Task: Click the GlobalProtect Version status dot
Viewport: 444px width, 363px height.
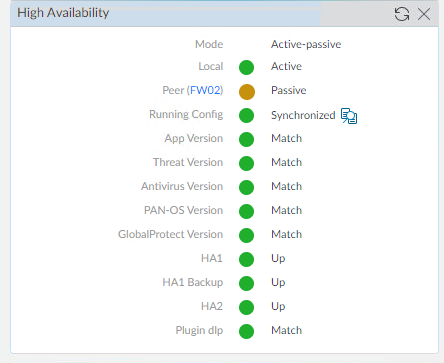Action: [247, 235]
